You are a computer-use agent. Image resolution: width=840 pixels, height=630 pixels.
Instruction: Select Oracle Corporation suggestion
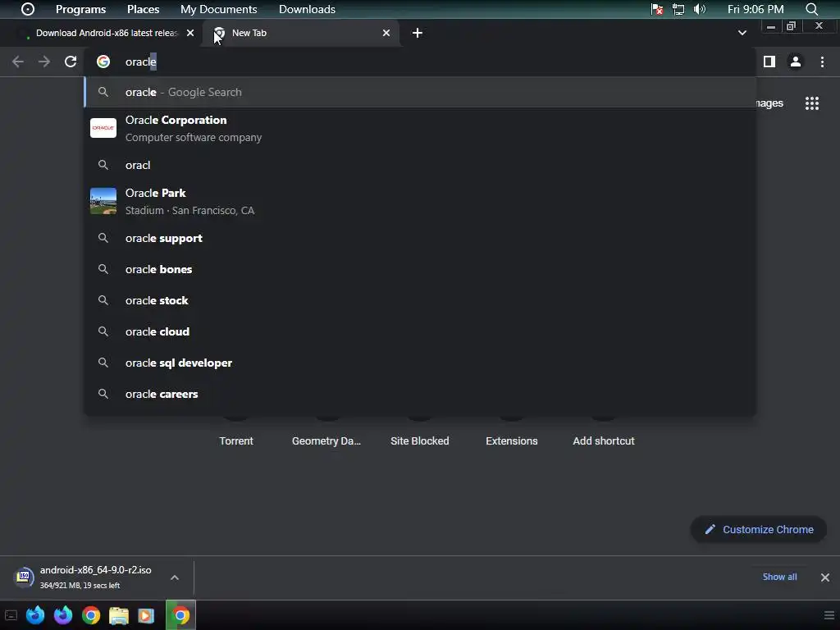[420, 128]
